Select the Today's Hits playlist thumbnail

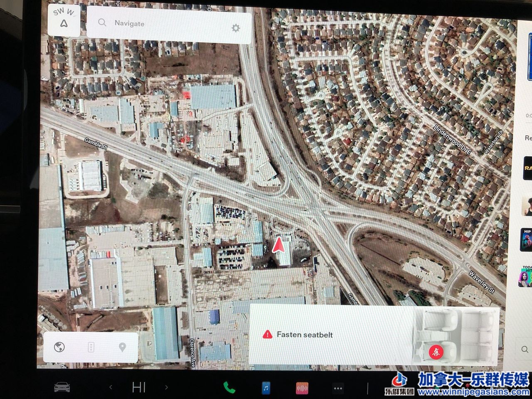[525, 276]
